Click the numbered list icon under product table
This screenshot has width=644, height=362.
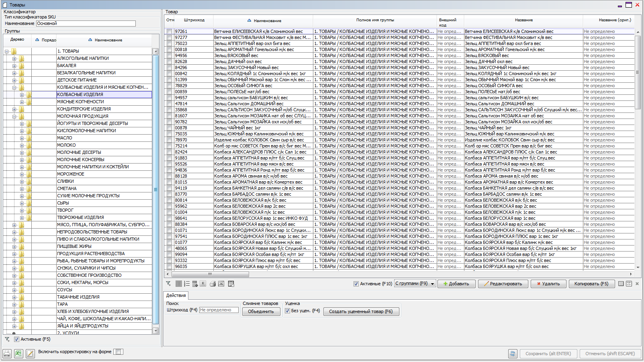187,284
